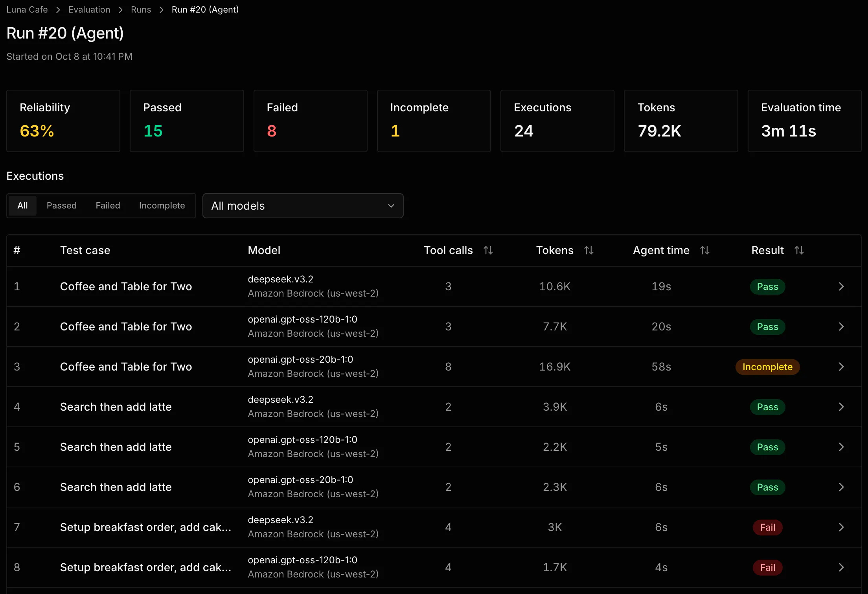Go to Luna Cafe breadcrumb
The image size is (868, 594).
(27, 9)
